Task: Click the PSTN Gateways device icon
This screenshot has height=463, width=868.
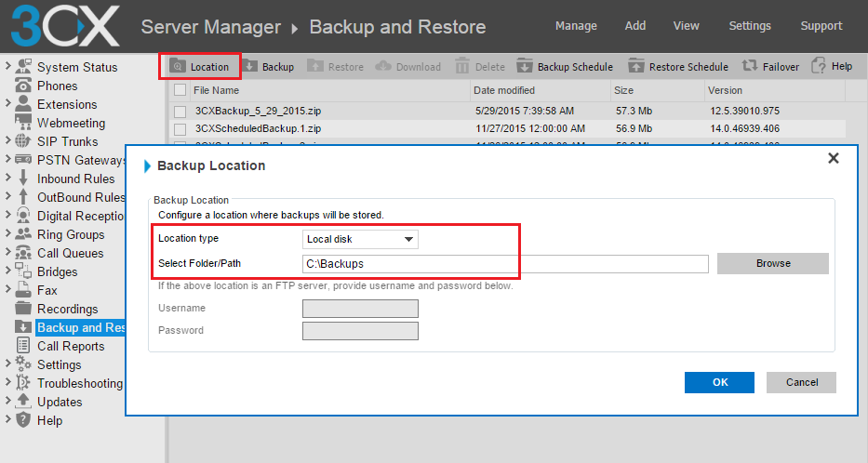Action: click(x=23, y=159)
